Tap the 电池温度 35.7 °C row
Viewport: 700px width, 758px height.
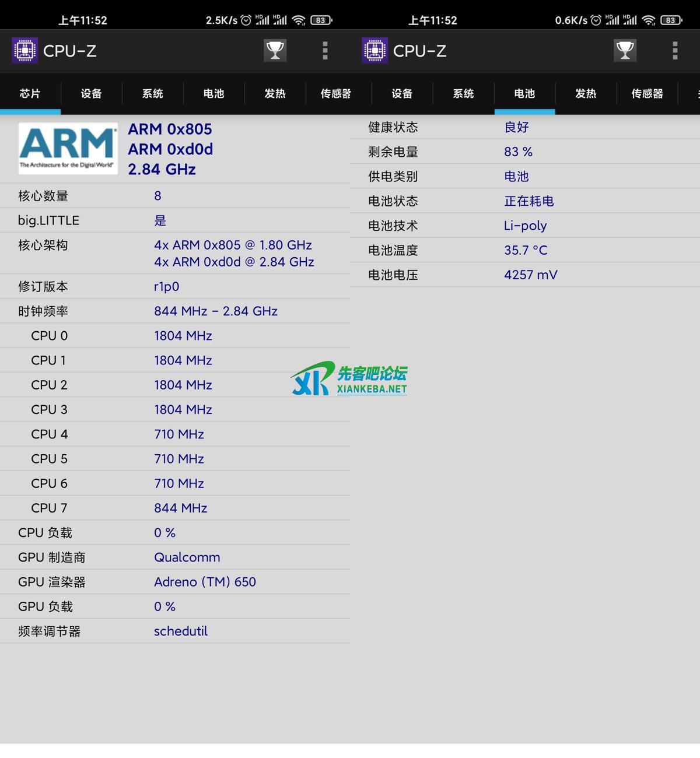tap(525, 250)
